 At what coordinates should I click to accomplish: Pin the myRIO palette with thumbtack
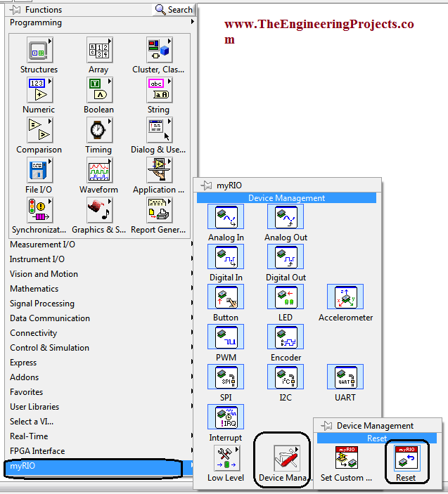206,186
